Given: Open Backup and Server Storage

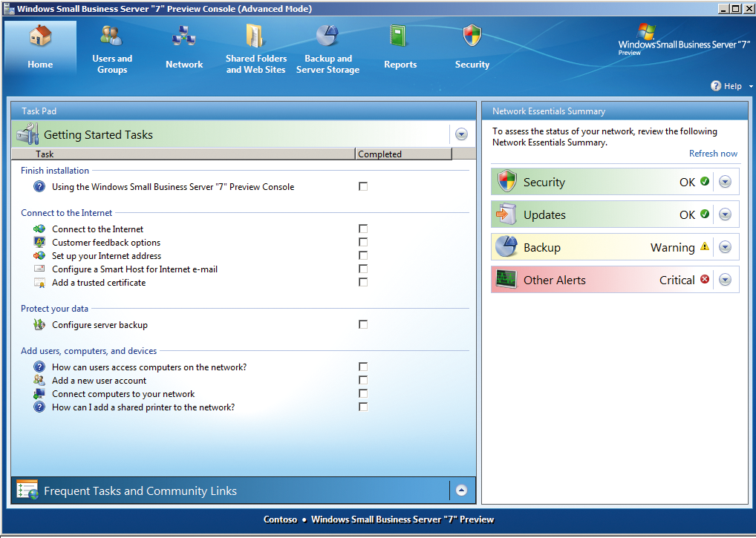Looking at the screenshot, I should pos(328,47).
